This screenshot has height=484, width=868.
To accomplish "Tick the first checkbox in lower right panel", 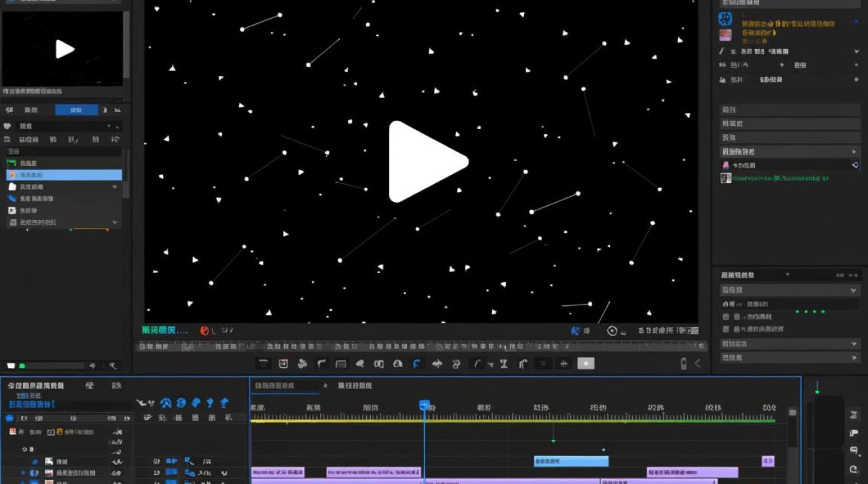I will [727, 317].
